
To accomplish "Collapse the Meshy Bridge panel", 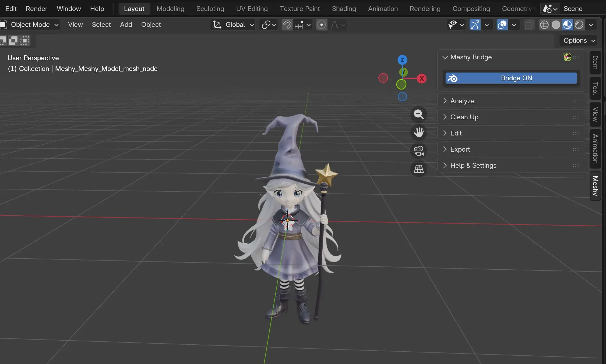I will (x=445, y=57).
